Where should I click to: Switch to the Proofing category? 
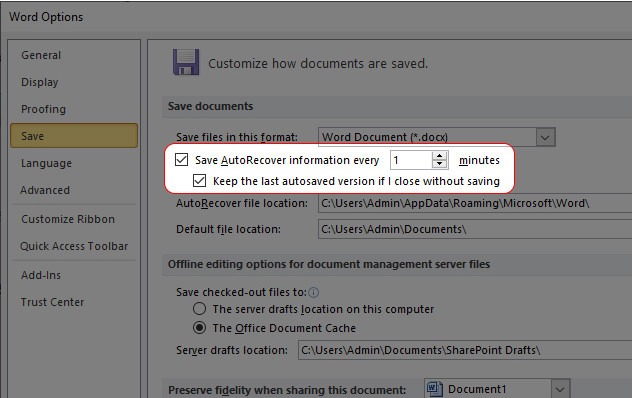[x=43, y=109]
